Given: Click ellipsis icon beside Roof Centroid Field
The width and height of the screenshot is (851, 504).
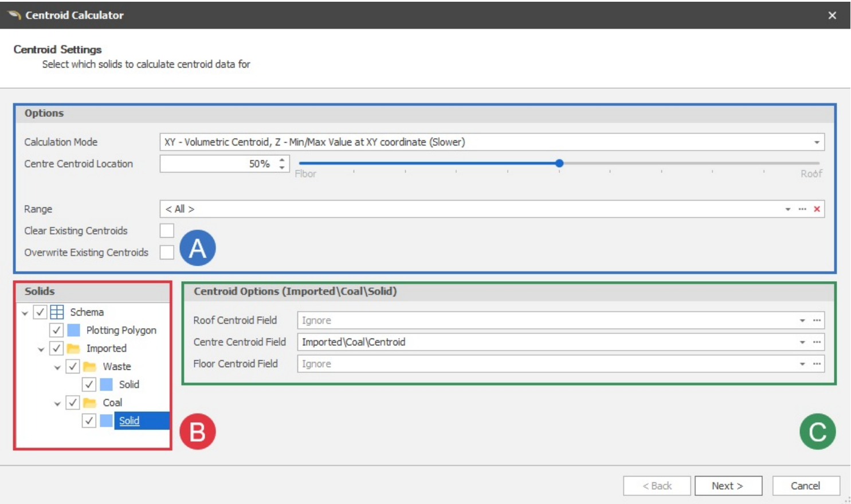Looking at the screenshot, I should coord(817,320).
